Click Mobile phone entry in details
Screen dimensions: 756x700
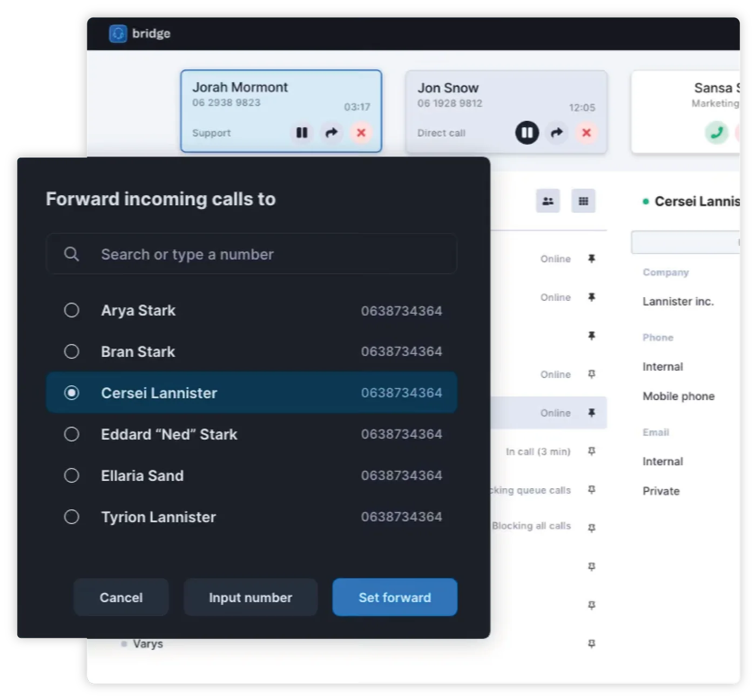[x=678, y=396]
